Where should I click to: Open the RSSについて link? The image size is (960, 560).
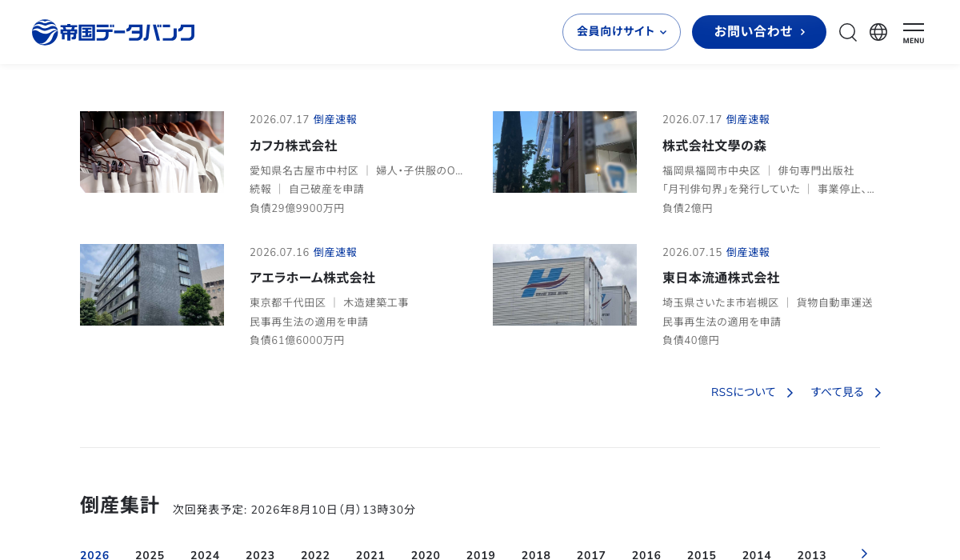click(x=743, y=392)
